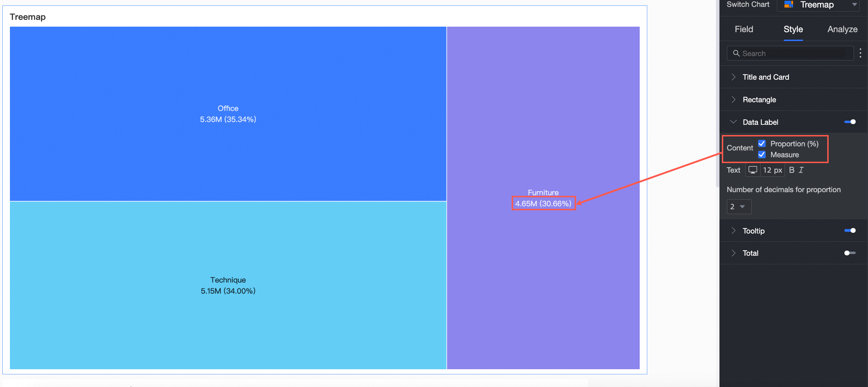Click the Search style settings field
Image resolution: width=868 pixels, height=387 pixels.
pyautogui.click(x=790, y=53)
